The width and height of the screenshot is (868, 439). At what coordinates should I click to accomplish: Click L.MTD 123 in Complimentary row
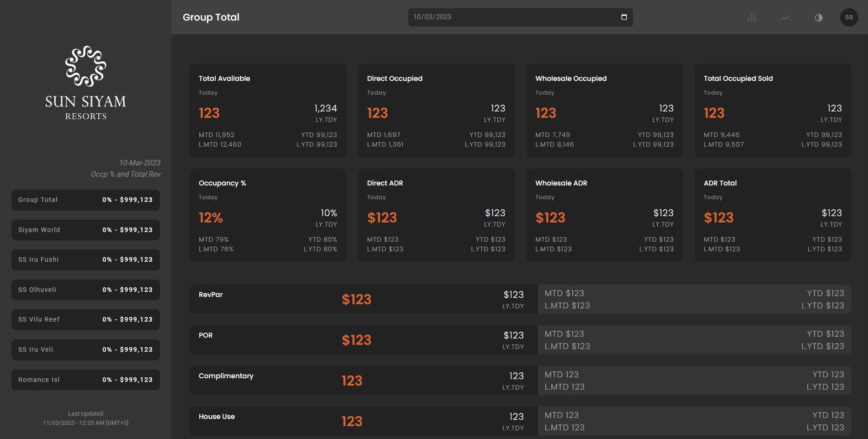(x=564, y=387)
